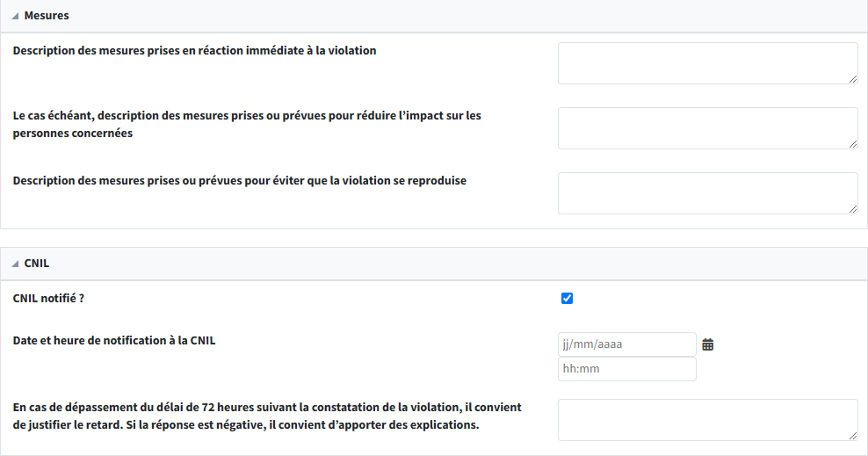
Task: Click the Mesures panel header title
Action: [47, 16]
